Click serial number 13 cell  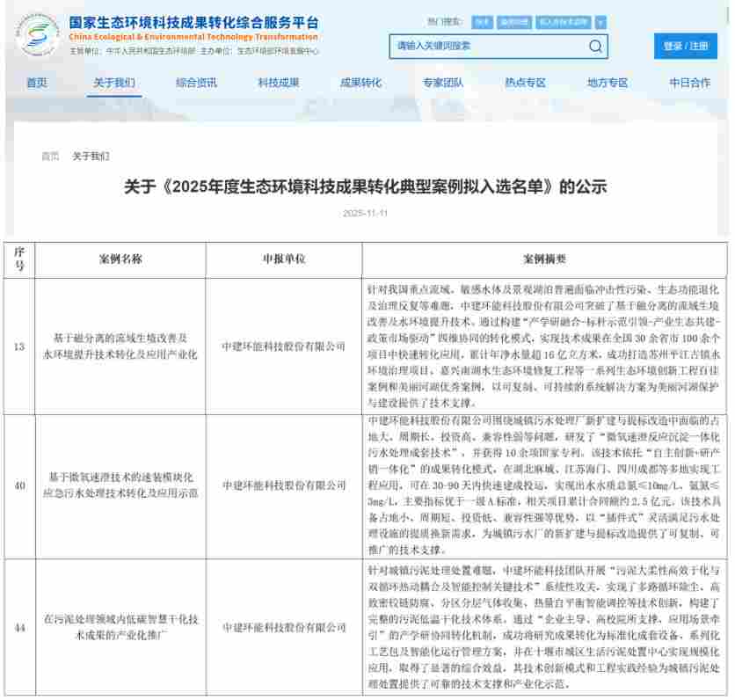coord(19,346)
